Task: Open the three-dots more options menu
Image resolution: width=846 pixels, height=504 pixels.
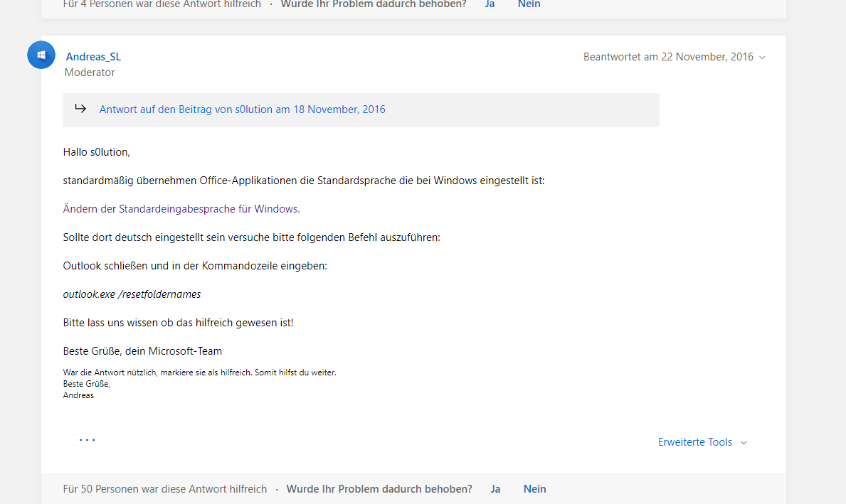Action: pos(87,440)
